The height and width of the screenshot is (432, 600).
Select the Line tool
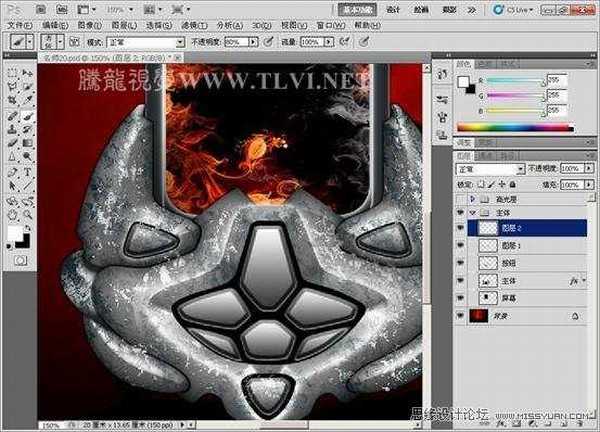(x=27, y=186)
